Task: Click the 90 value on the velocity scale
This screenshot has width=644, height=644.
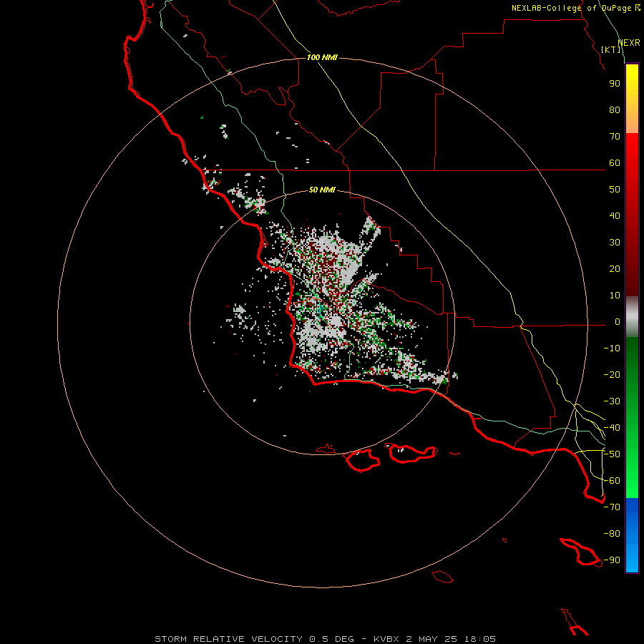Action: [615, 84]
